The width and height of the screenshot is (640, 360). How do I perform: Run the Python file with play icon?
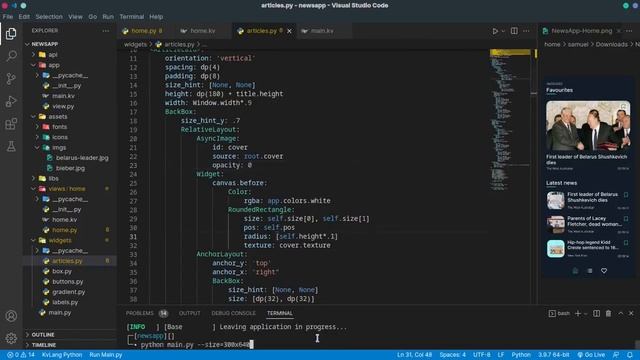pyautogui.click(x=495, y=31)
